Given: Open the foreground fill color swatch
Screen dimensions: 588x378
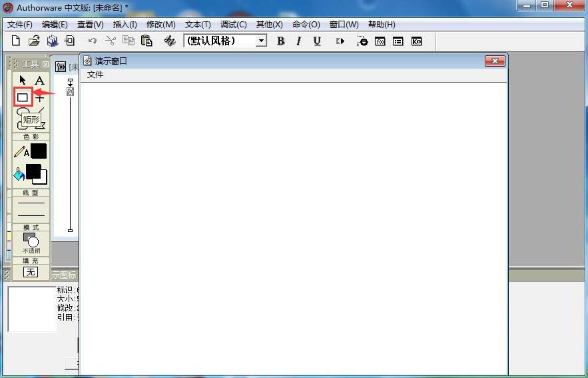Looking at the screenshot, I should [33, 171].
